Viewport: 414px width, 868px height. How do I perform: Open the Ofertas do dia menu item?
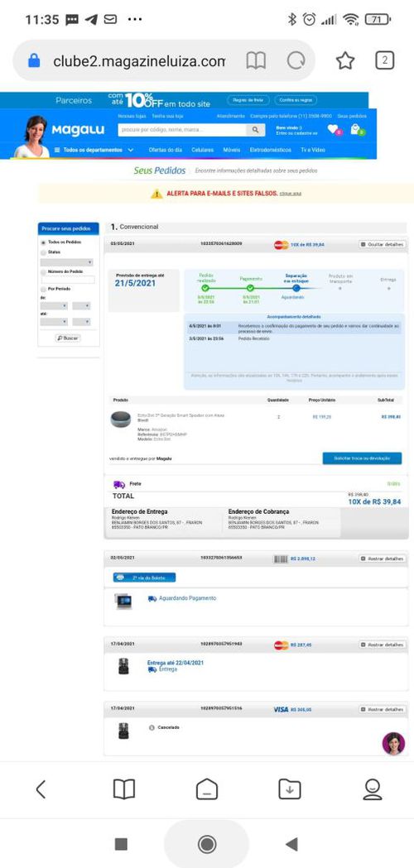pyautogui.click(x=164, y=150)
